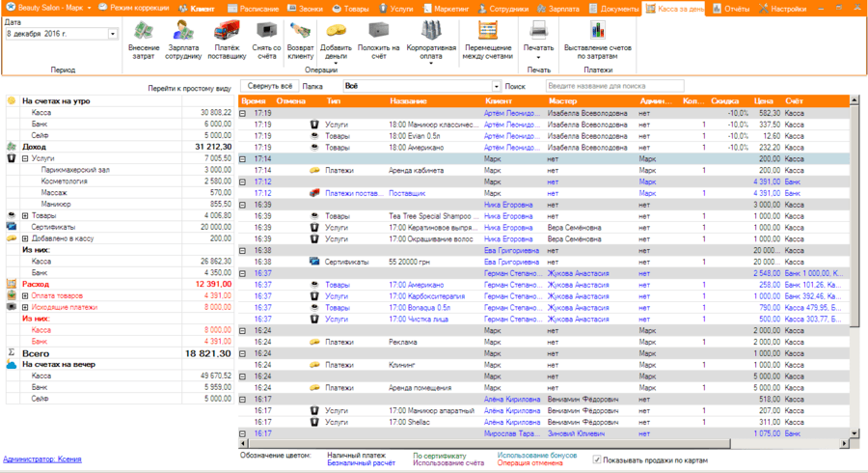Expand Добавлено в кассу node
This screenshot has height=473, width=868.
pos(25,238)
